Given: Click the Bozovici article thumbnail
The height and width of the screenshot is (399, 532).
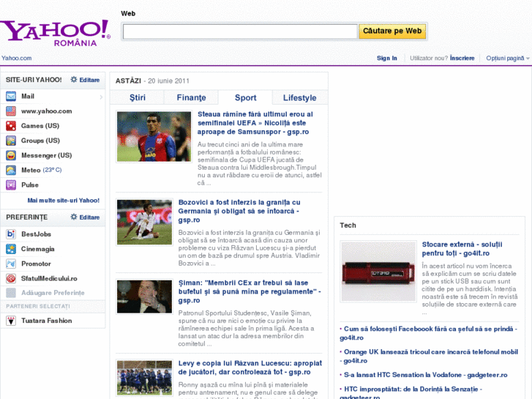Looking at the screenshot, I should [x=145, y=222].
